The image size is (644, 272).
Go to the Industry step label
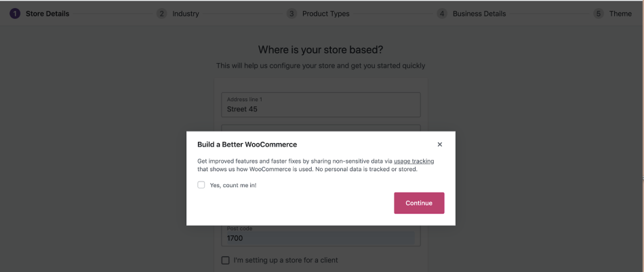(x=186, y=14)
